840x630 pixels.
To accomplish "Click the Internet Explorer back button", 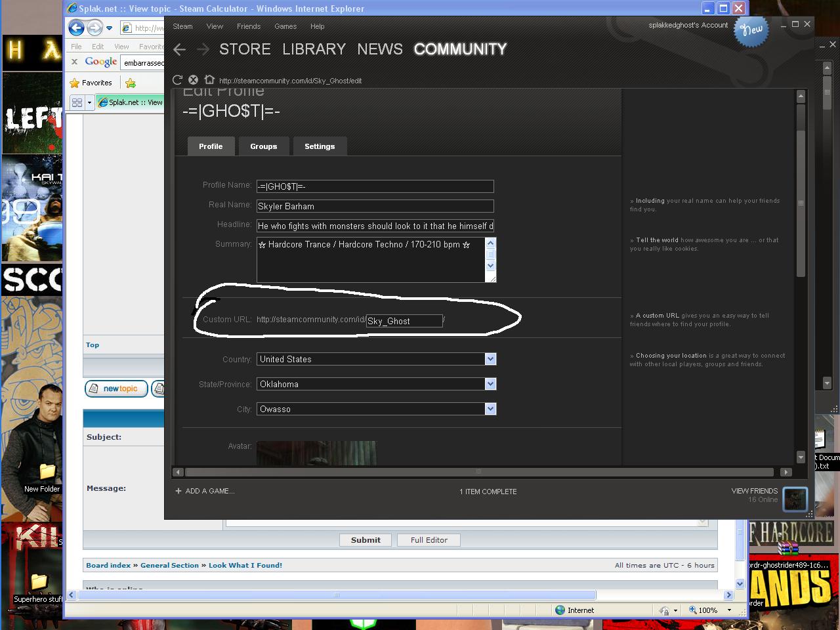I will click(77, 28).
